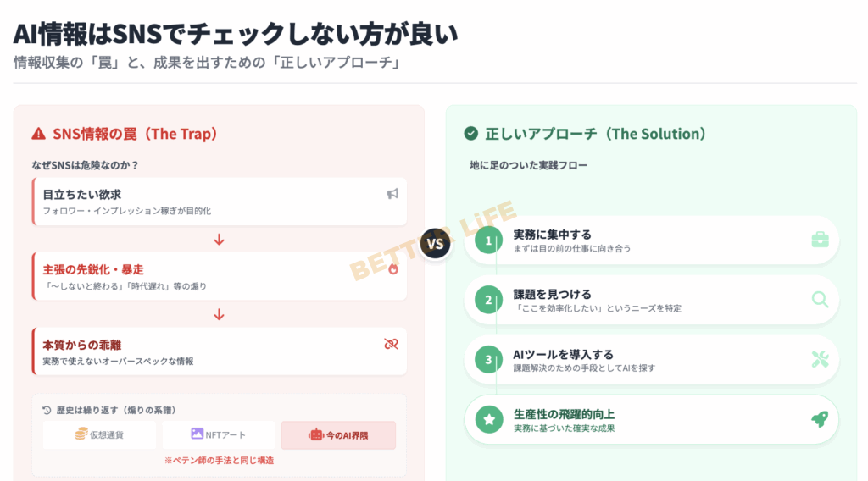Select the highlighted 今のAI界隈 chip
Image resolution: width=868 pixels, height=481 pixels.
tap(338, 435)
